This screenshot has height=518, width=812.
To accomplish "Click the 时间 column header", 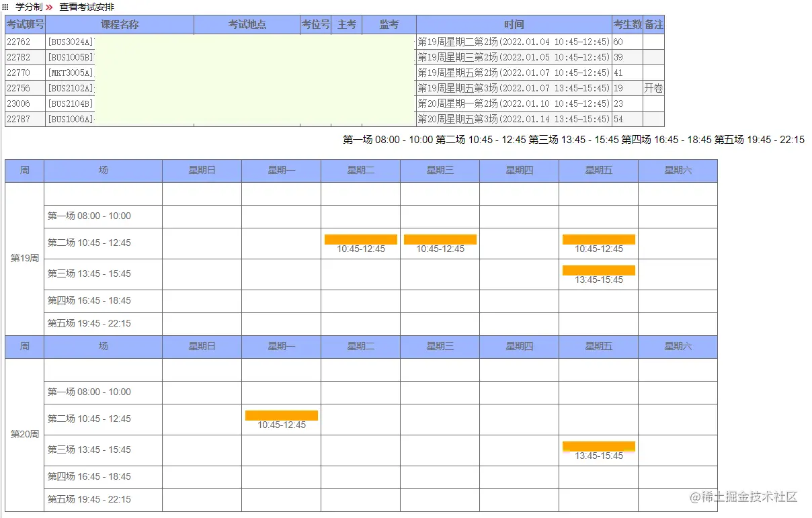I will pyautogui.click(x=514, y=25).
